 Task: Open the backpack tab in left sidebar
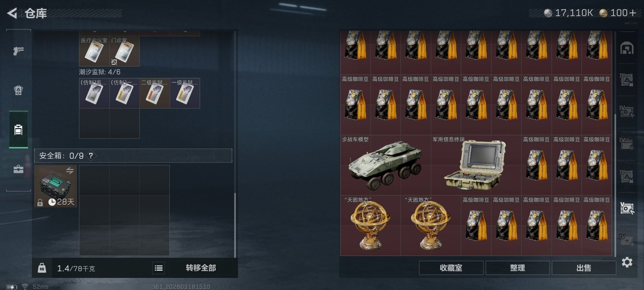(18, 90)
